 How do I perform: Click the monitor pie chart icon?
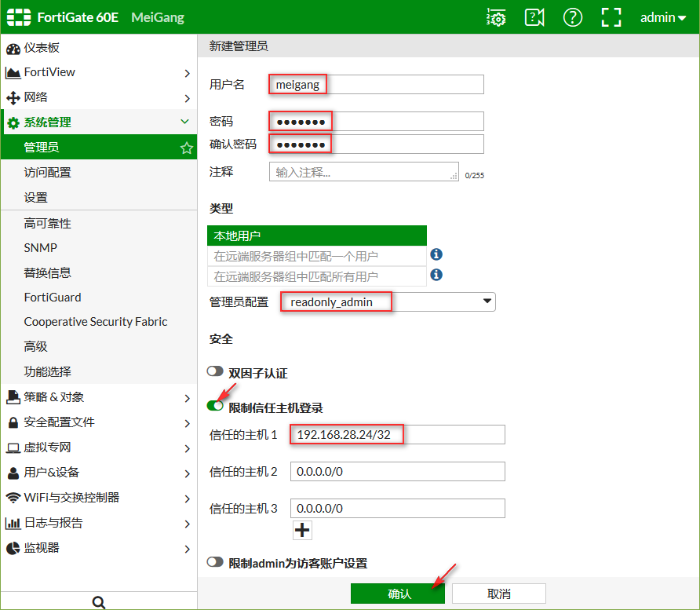point(13,548)
